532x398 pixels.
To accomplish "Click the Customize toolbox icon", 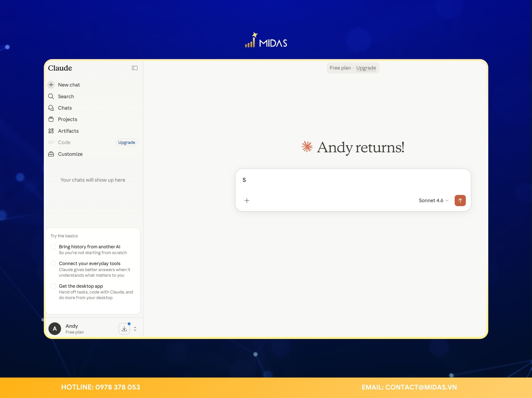I will 51,154.
